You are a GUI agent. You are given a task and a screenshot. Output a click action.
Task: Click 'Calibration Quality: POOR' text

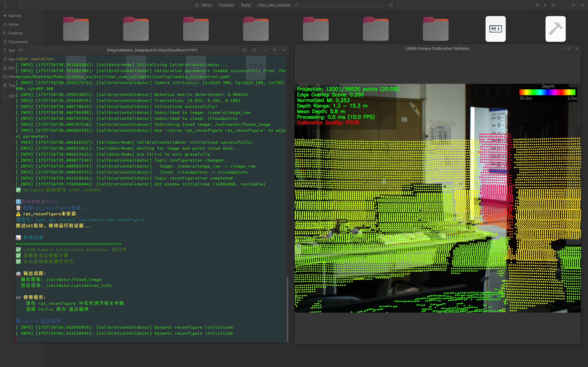pyautogui.click(x=328, y=123)
